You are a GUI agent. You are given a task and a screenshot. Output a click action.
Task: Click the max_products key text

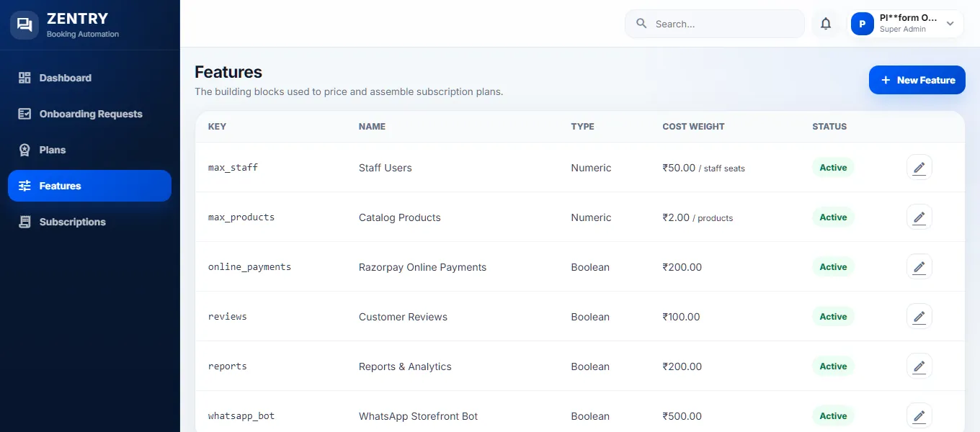tap(241, 217)
